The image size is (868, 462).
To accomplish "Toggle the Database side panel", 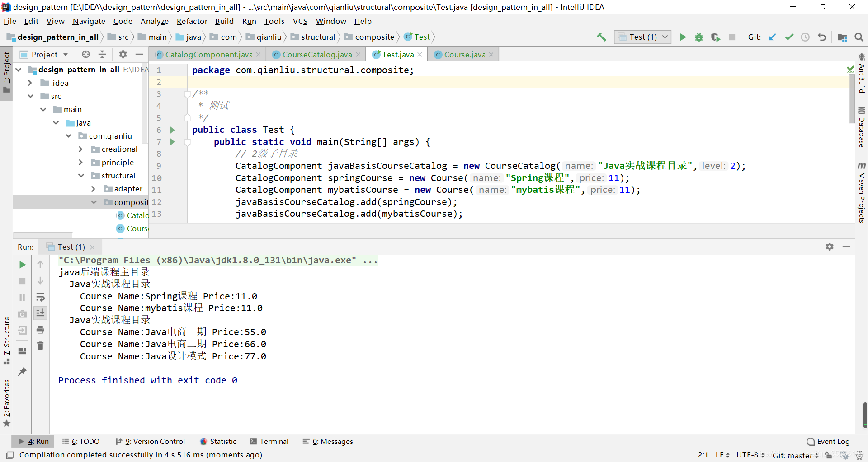I will (x=862, y=127).
